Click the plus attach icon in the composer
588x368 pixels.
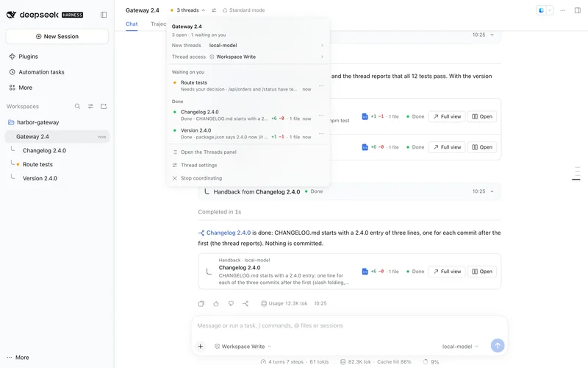coord(201,346)
